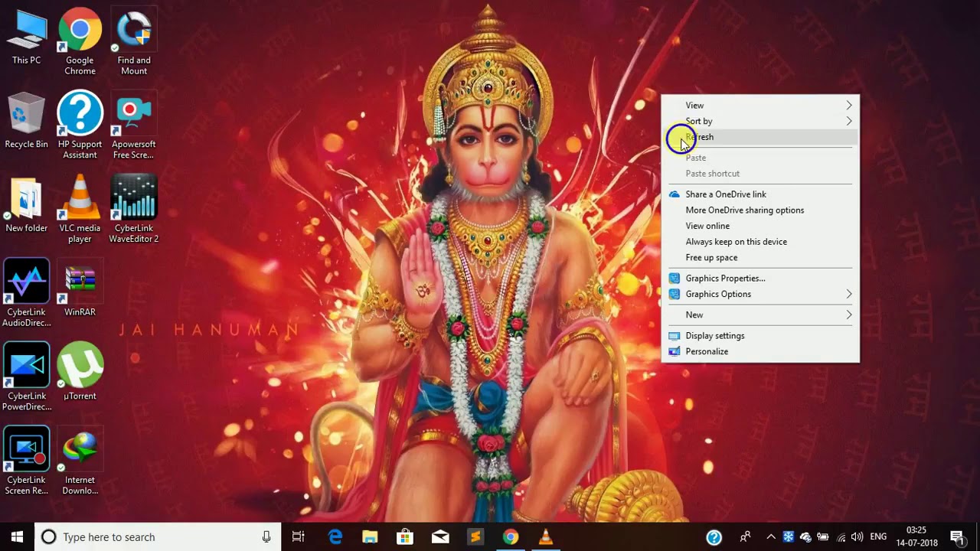
Task: Select the Recycle Bin icon
Action: (x=26, y=121)
